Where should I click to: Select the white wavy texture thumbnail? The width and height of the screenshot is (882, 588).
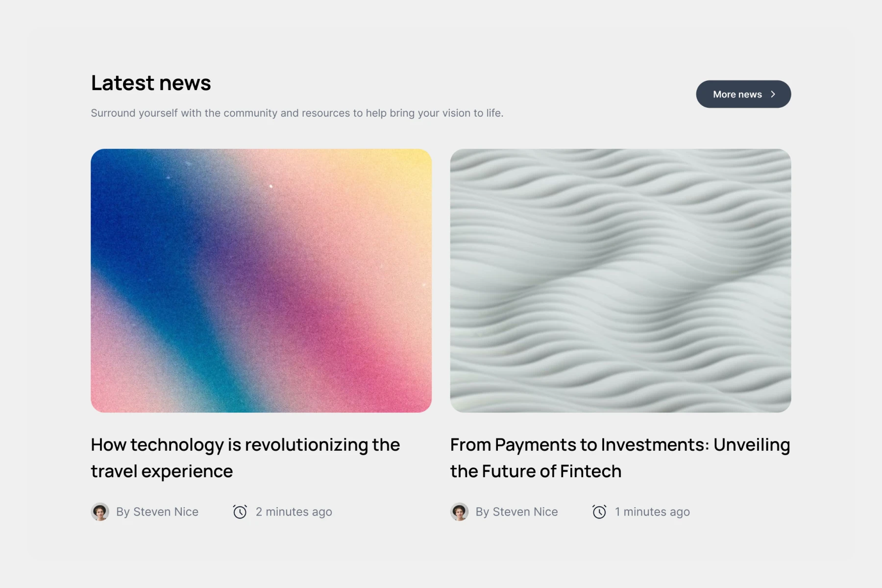(x=620, y=280)
